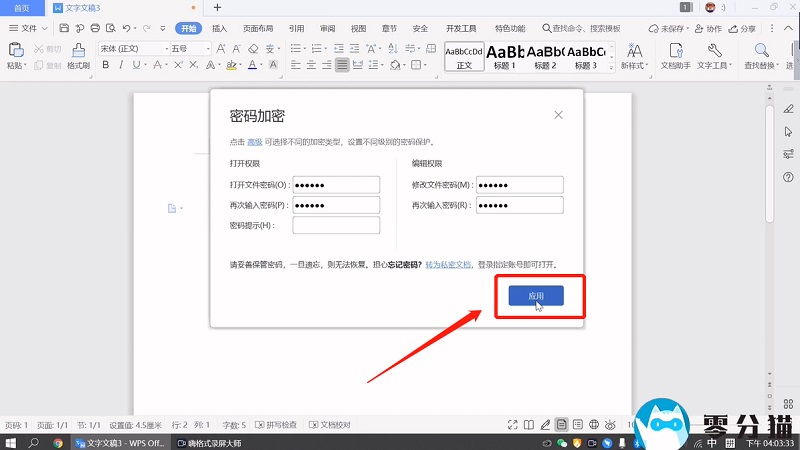Open the 文件 file menu dropdown

pyautogui.click(x=28, y=29)
